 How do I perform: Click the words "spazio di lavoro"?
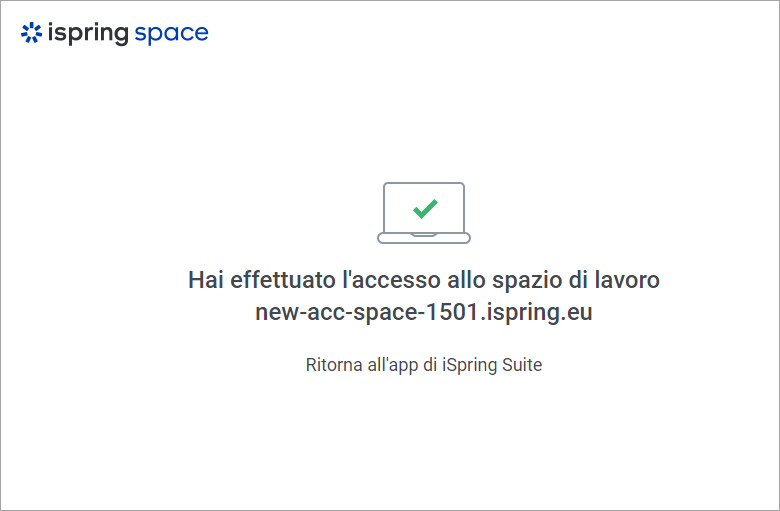568,280
